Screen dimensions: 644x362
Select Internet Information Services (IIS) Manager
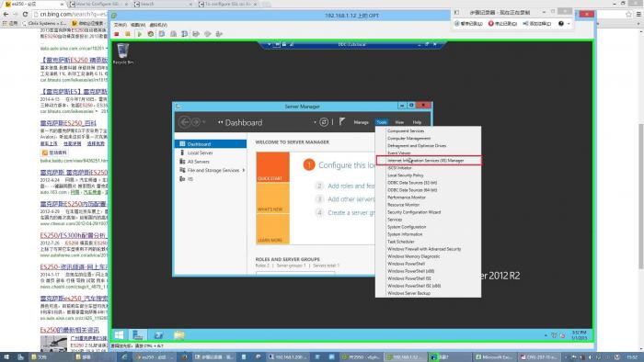click(x=429, y=160)
